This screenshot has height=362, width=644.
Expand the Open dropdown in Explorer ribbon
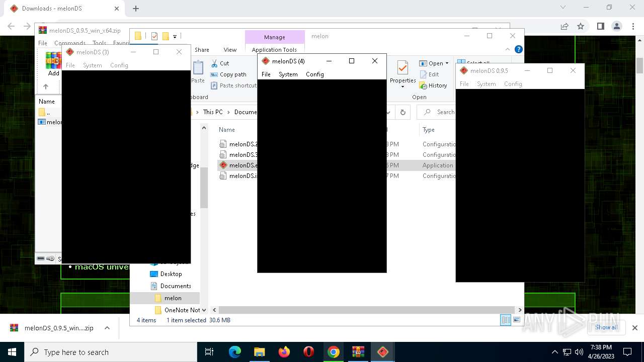[x=447, y=63]
